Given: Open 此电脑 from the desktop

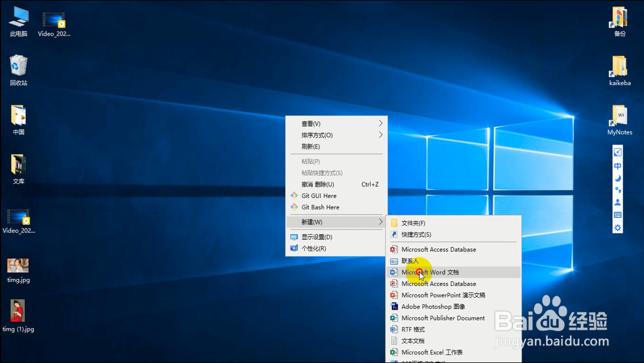Looking at the screenshot, I should point(17,16).
